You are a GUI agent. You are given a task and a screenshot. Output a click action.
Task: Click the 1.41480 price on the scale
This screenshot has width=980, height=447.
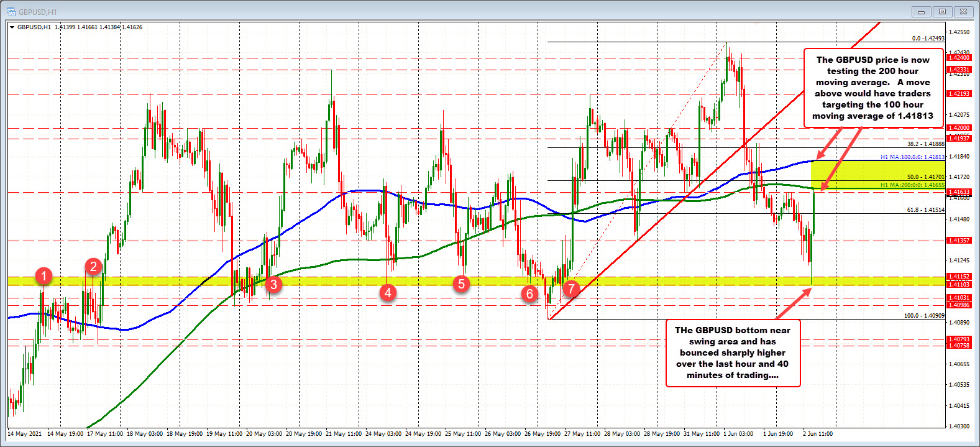(x=959, y=219)
